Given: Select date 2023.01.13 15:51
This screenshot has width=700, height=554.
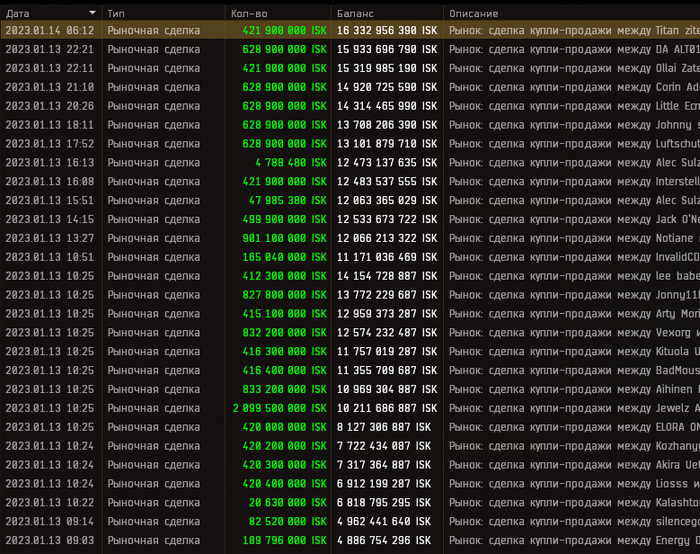Looking at the screenshot, I should tap(50, 200).
